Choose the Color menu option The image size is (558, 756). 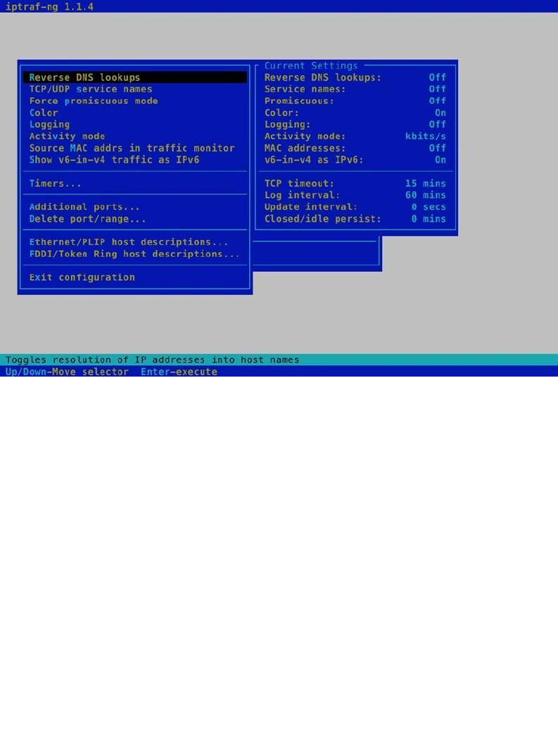[44, 113]
